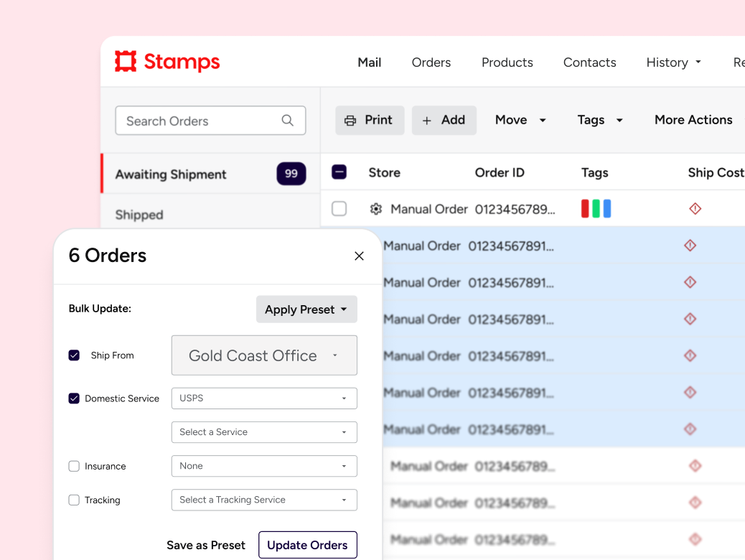Click the Search Orders input field
The image size is (745, 560).
pyautogui.click(x=210, y=121)
